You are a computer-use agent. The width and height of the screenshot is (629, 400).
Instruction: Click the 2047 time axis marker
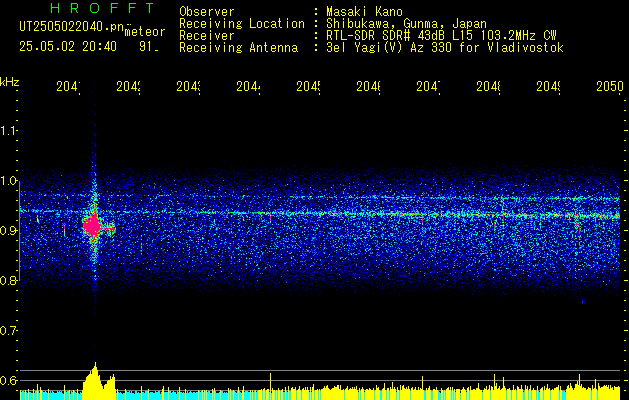click(x=429, y=87)
